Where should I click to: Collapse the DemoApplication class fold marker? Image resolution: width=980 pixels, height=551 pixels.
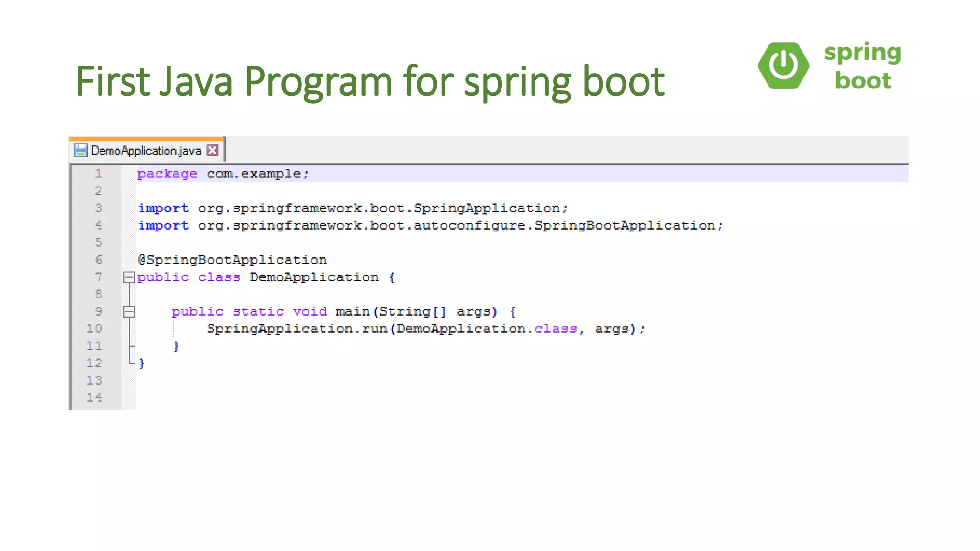(x=129, y=277)
